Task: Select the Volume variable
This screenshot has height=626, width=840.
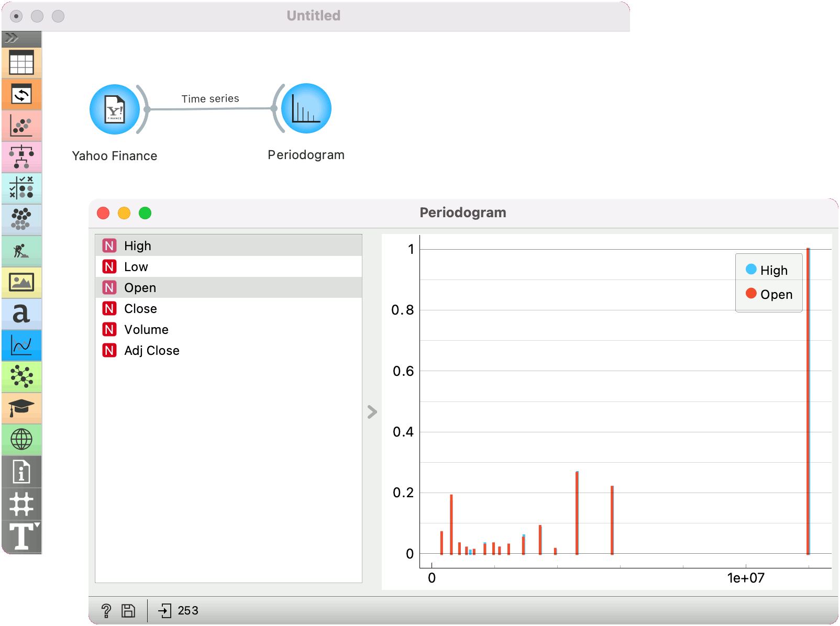Action: click(x=146, y=330)
